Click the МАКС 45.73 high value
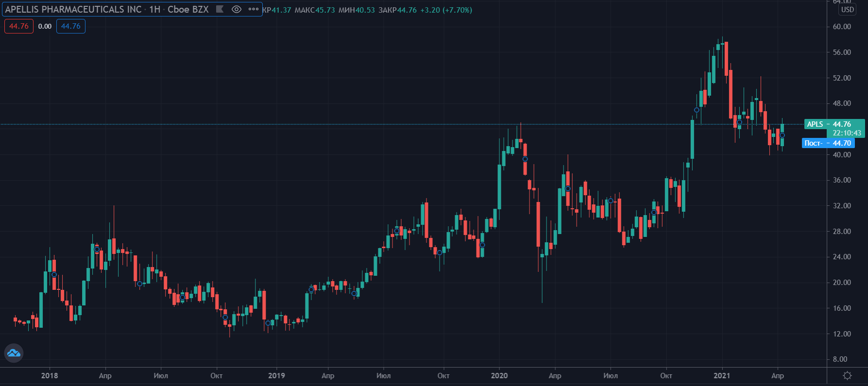This screenshot has width=868, height=386. [315, 10]
